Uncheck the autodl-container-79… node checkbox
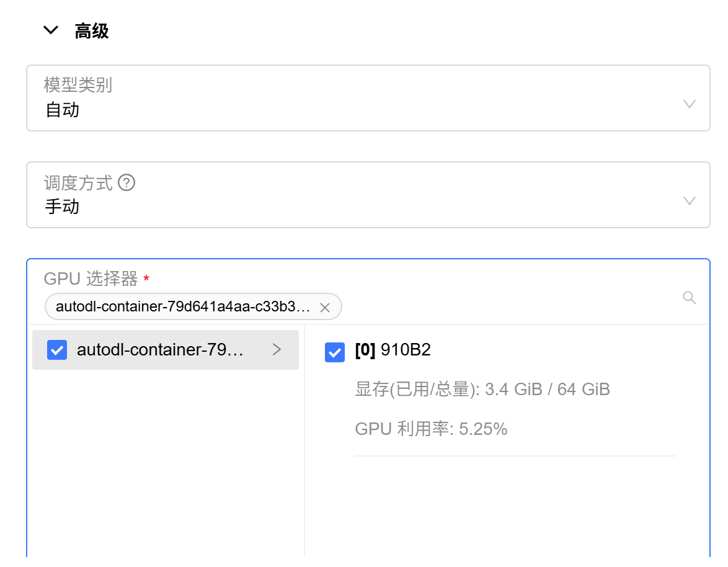Screen dimensions: 728x567 (x=57, y=350)
